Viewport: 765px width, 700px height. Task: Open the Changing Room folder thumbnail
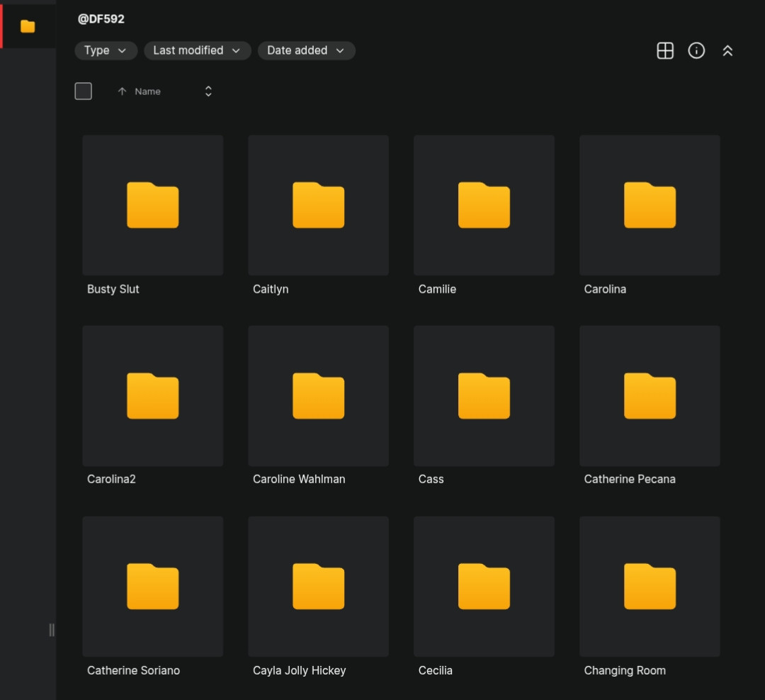pos(650,587)
